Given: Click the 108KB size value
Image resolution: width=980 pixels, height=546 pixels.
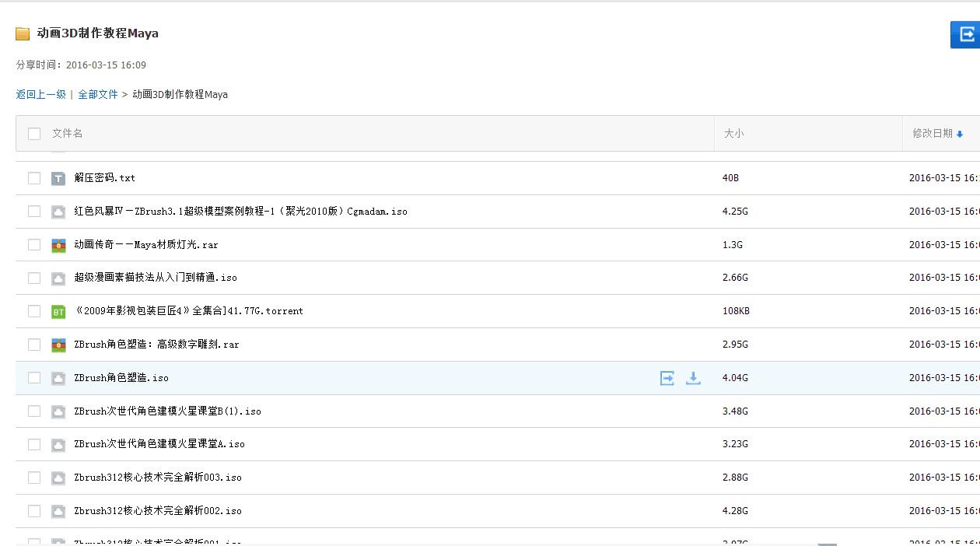Looking at the screenshot, I should [736, 311].
